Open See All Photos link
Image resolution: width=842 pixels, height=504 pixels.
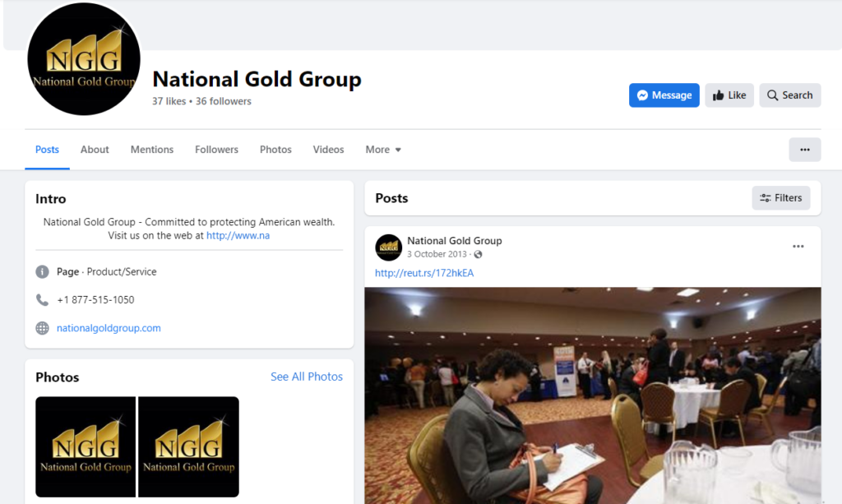coord(307,377)
